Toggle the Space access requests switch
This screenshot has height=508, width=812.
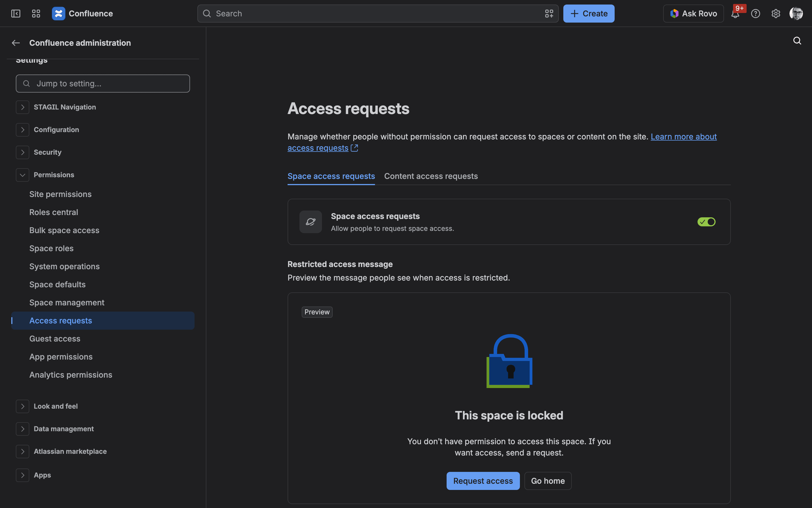pos(706,222)
